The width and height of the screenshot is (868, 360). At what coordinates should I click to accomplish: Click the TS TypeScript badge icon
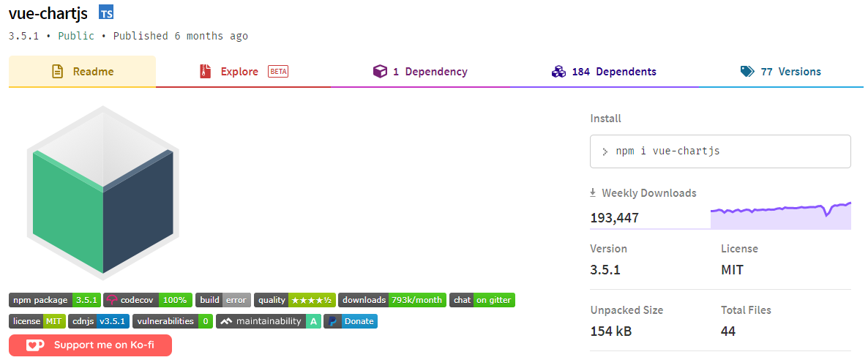coord(105,12)
